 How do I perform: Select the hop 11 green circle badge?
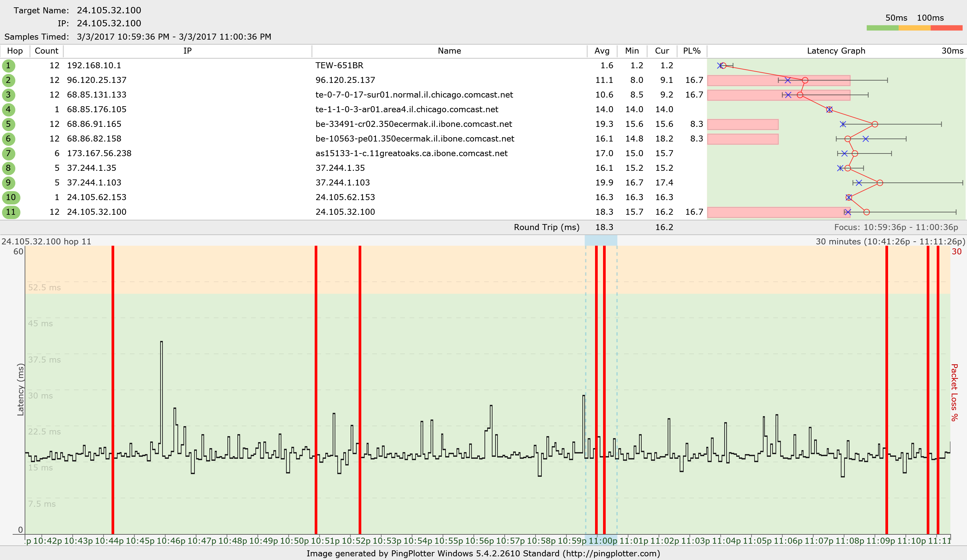click(x=11, y=212)
